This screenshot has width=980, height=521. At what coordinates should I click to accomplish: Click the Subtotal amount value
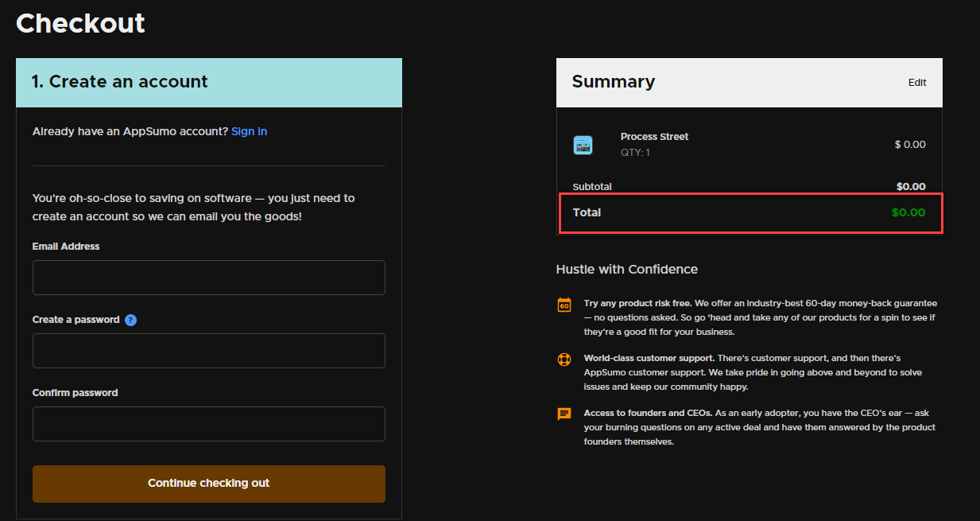pyautogui.click(x=910, y=187)
